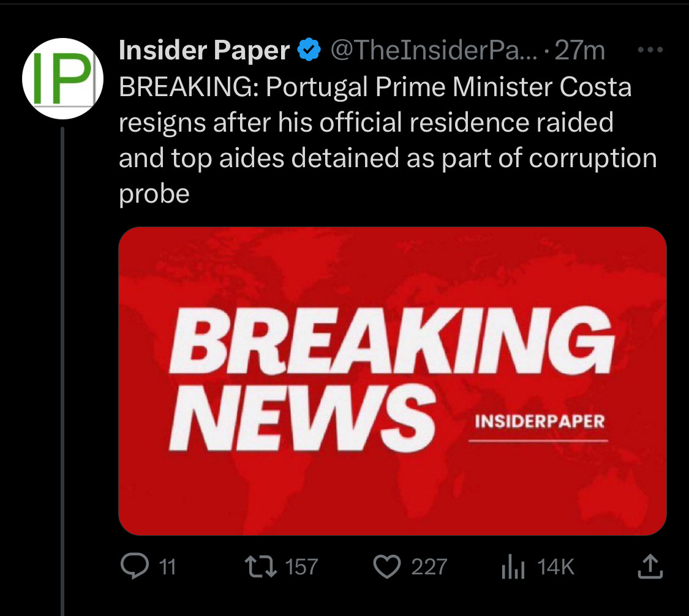Click the INSIDERPAPER watermark in the image

click(x=540, y=422)
